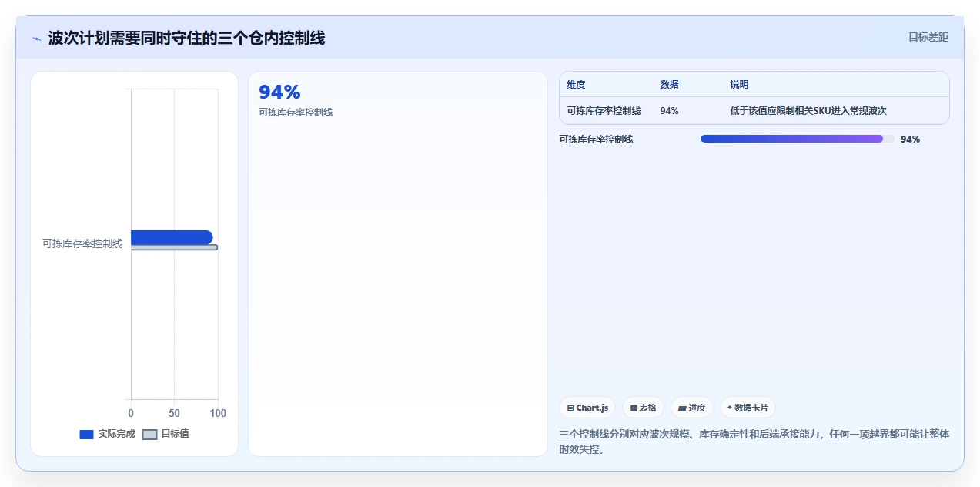
Task: Click the blue 实际完成 bar in chart
Action: [172, 237]
